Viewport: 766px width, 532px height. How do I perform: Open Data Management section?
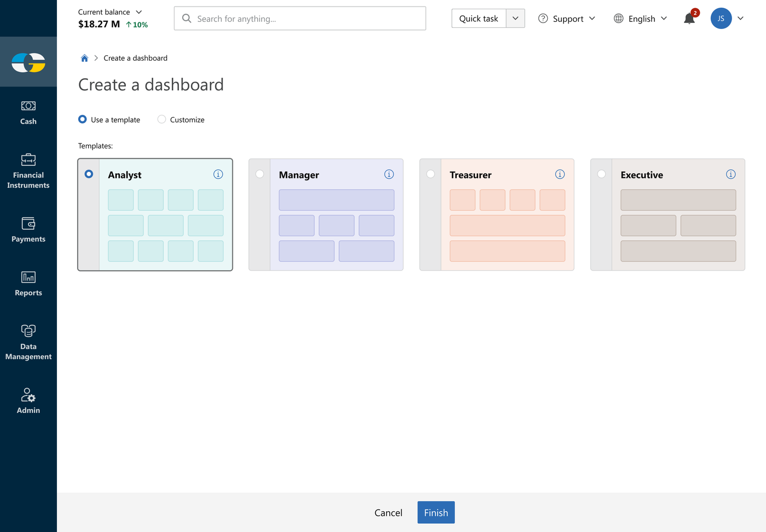point(28,343)
